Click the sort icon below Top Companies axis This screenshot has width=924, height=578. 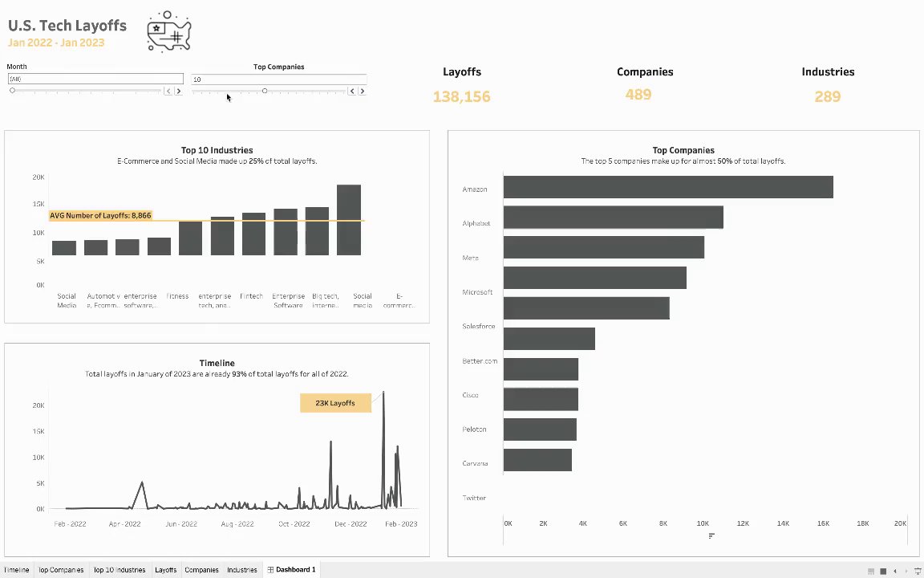point(711,535)
